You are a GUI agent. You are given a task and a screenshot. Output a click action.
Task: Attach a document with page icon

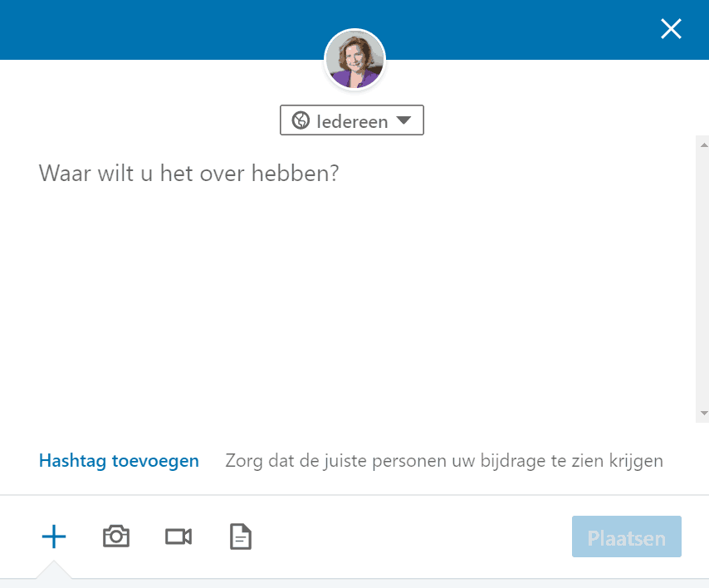point(241,537)
